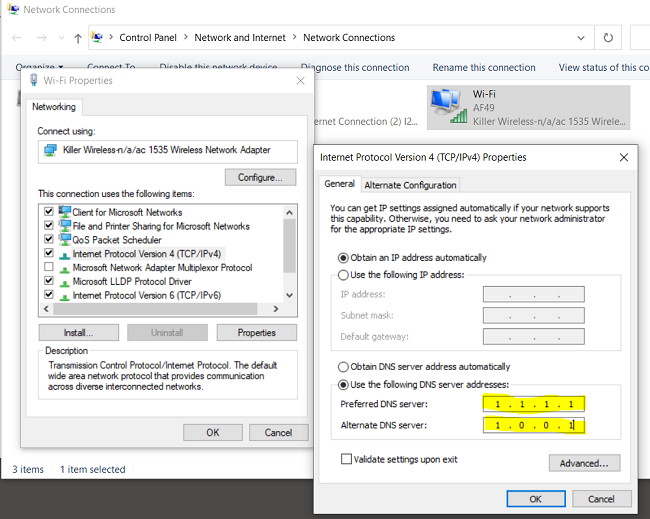Click Cancel in Wi-Fi Properties dialog
650x519 pixels.
pos(278,432)
